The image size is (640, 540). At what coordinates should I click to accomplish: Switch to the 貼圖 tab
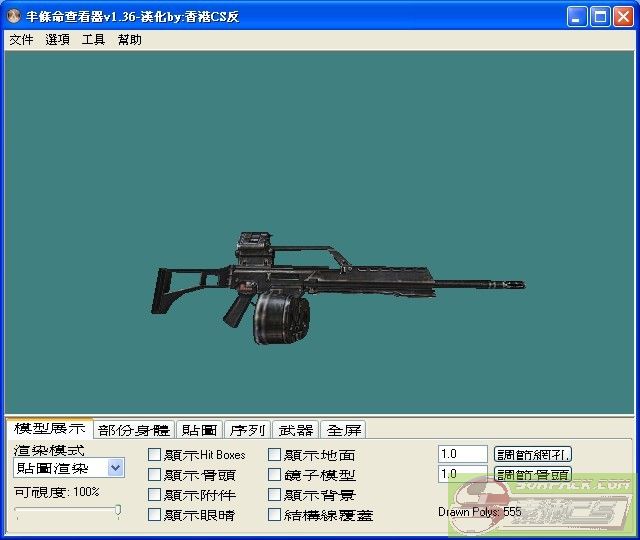(199, 430)
